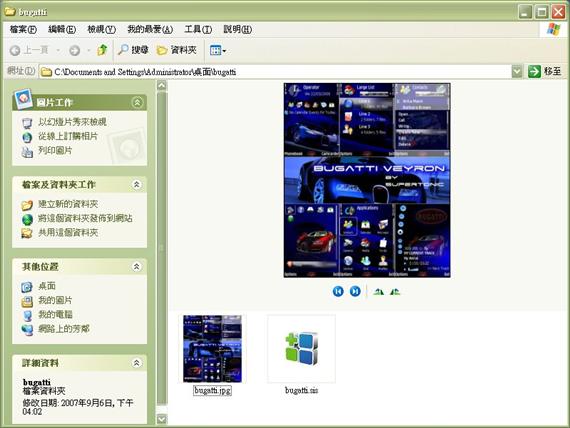Open the 檢視(V) menu
This screenshot has width=570, height=428.
click(x=101, y=29)
